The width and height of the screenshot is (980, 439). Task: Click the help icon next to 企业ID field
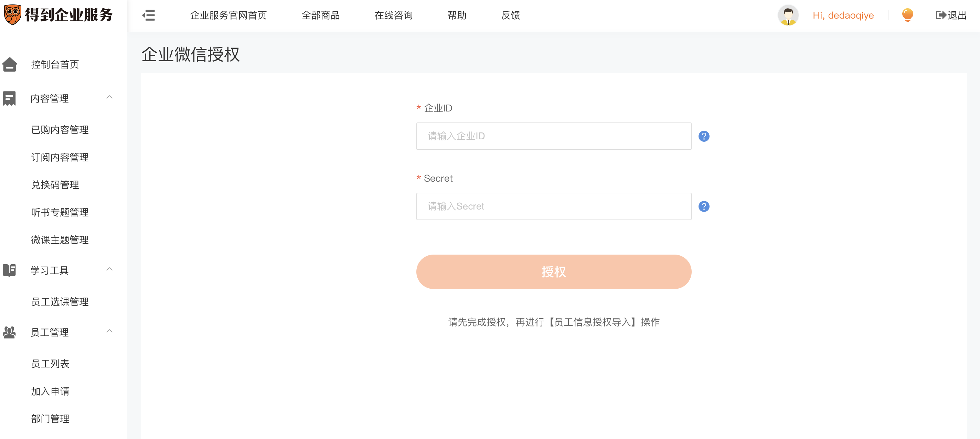pyautogui.click(x=703, y=136)
